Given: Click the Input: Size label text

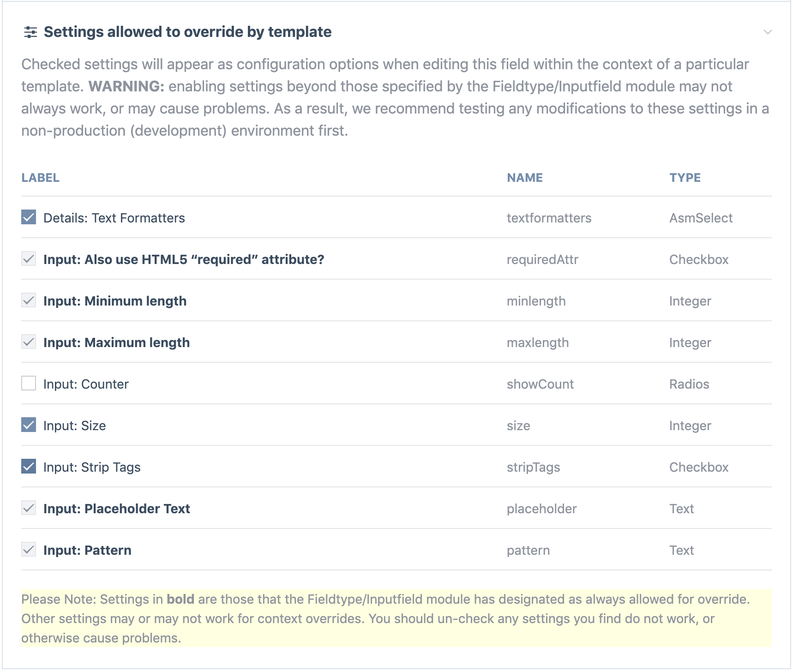Looking at the screenshot, I should (74, 426).
